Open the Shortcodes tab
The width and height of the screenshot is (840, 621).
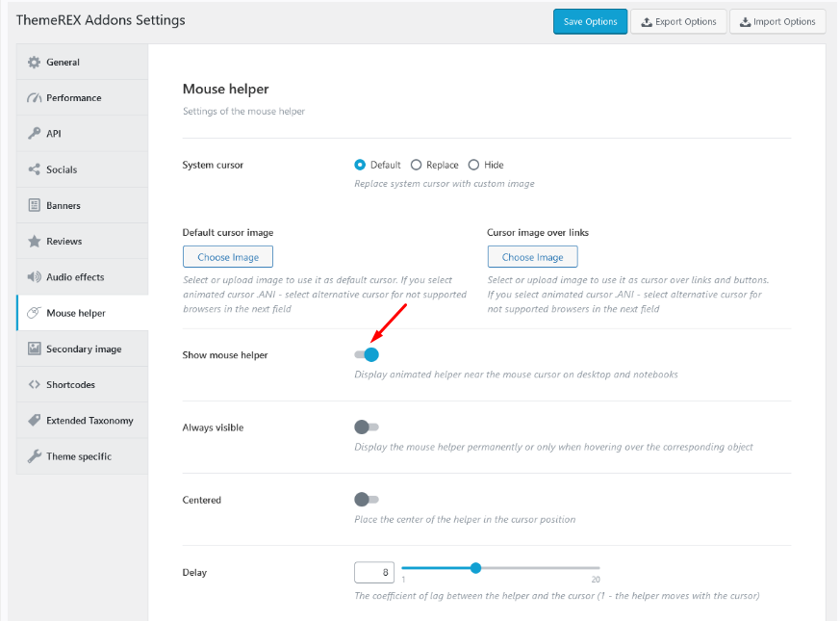click(83, 384)
